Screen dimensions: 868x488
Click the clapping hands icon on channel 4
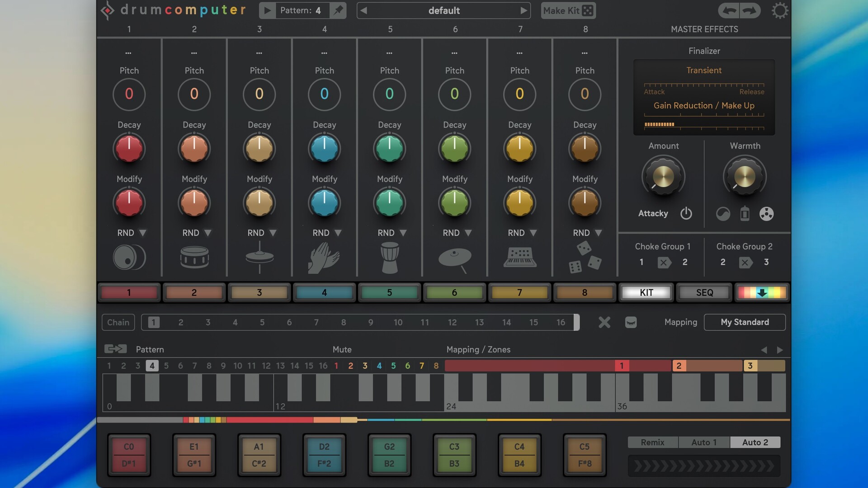(324, 258)
